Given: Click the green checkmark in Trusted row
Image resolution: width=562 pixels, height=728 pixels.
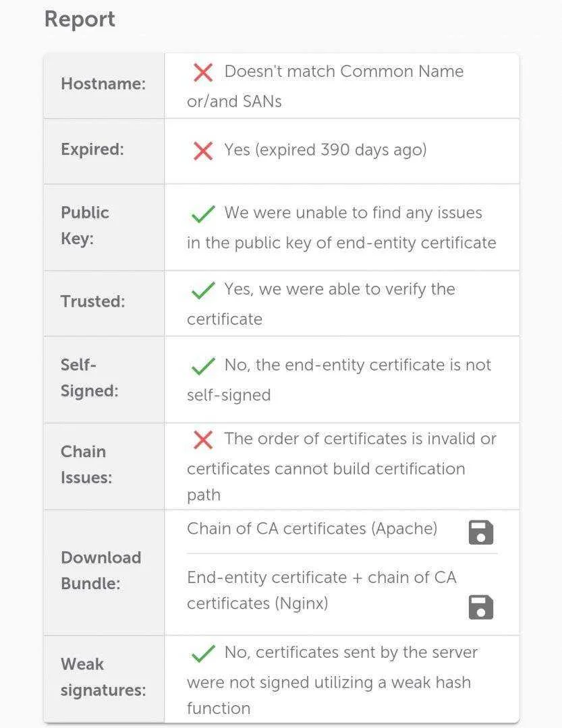Looking at the screenshot, I should coord(203,290).
